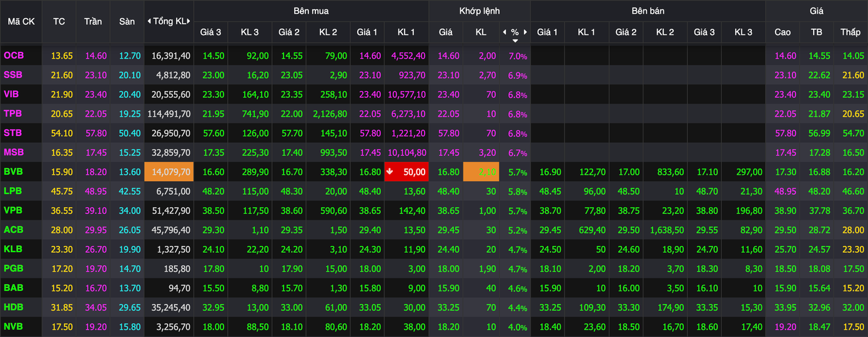Click the Trần column header

pos(93,21)
